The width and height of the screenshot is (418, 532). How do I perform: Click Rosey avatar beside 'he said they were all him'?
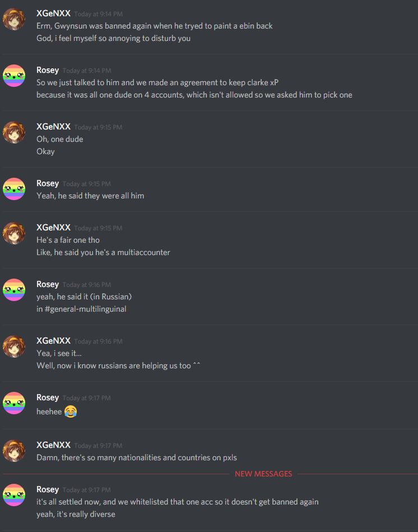[14, 189]
